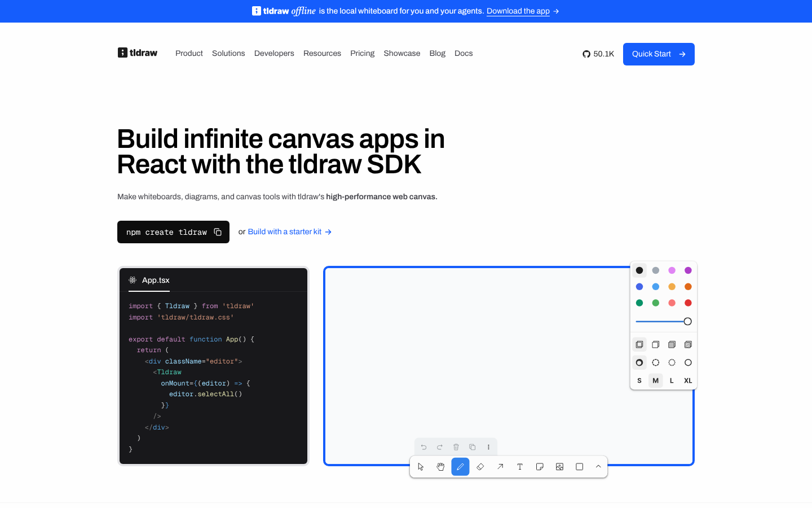Select the Rectangle shape tool
812x508 pixels.
[x=579, y=467]
